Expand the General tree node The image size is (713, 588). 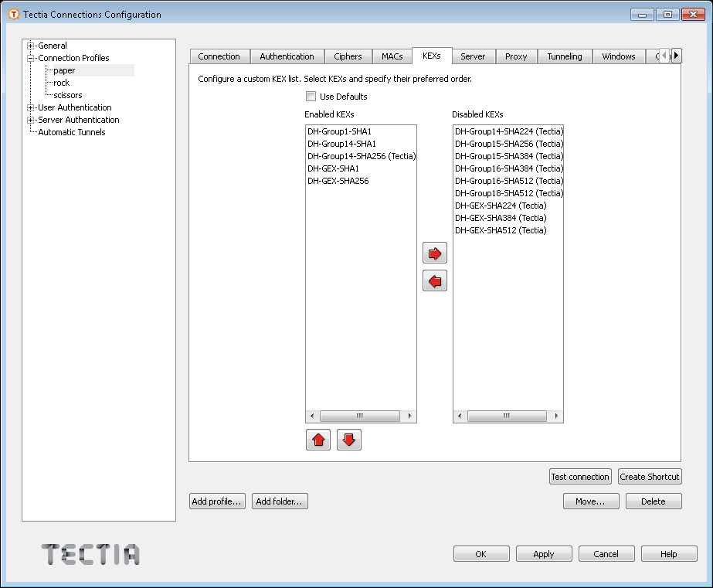(x=31, y=46)
